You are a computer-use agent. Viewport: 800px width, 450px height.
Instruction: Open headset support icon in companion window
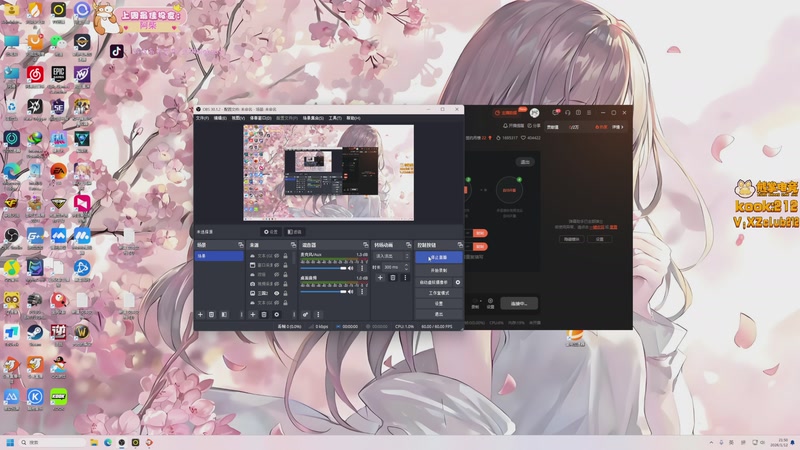point(567,112)
